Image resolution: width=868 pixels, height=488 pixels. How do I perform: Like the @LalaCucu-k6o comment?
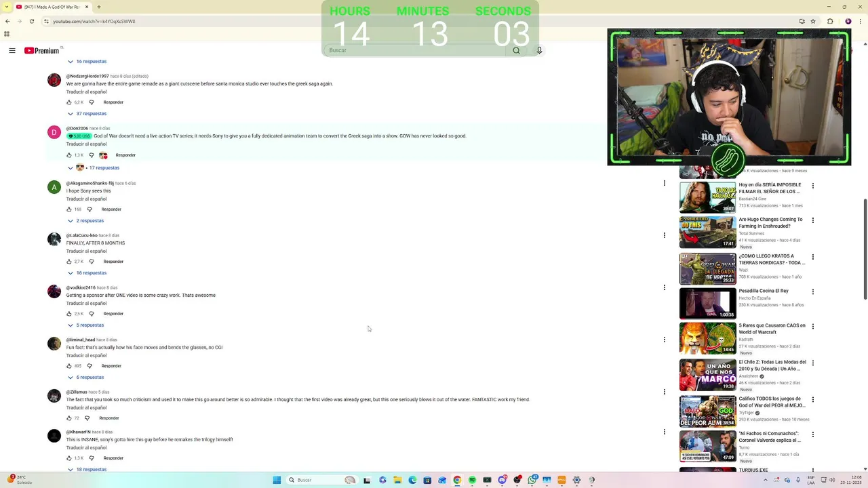(x=69, y=262)
